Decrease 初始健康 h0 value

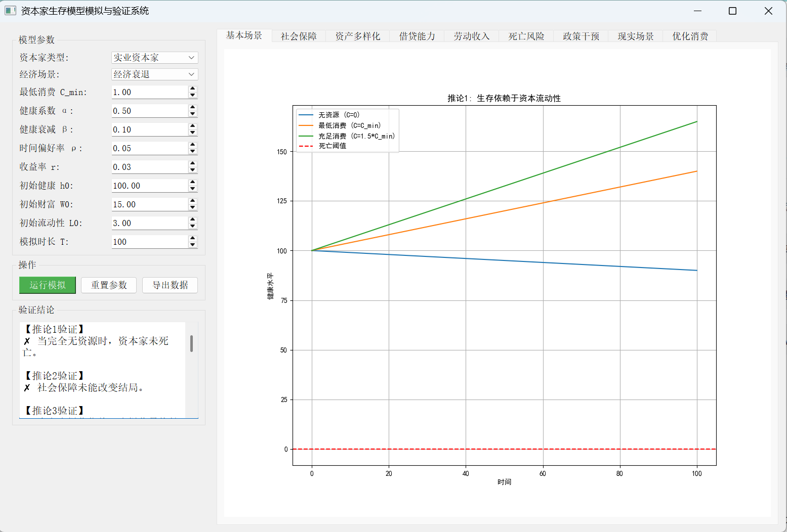click(192, 189)
